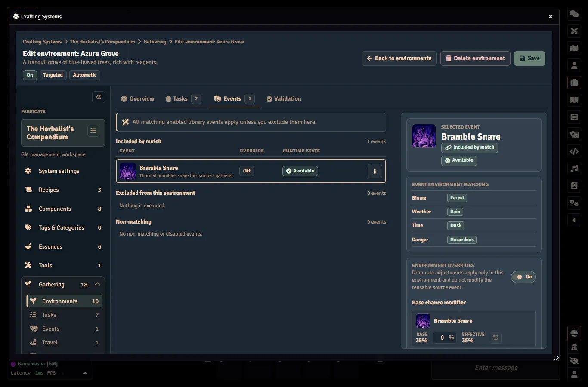Image resolution: width=588 pixels, height=387 pixels.
Task: Open the Scenes map sidebar tab
Action: coord(574,48)
